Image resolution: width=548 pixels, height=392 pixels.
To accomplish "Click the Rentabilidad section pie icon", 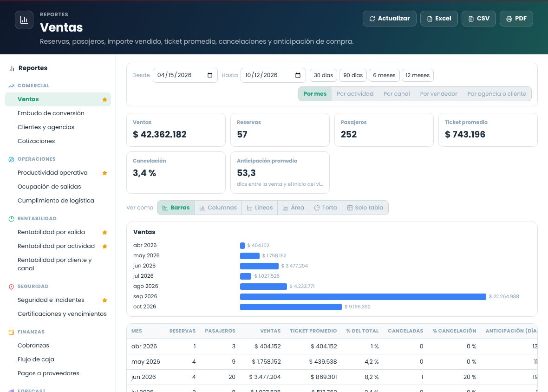I will 11,219.
